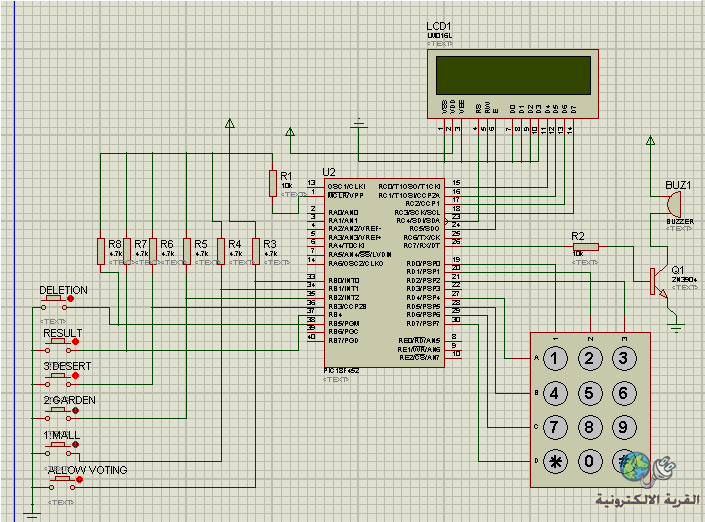Push keypad key 8
Screen dimensions: 705x522
point(589,427)
